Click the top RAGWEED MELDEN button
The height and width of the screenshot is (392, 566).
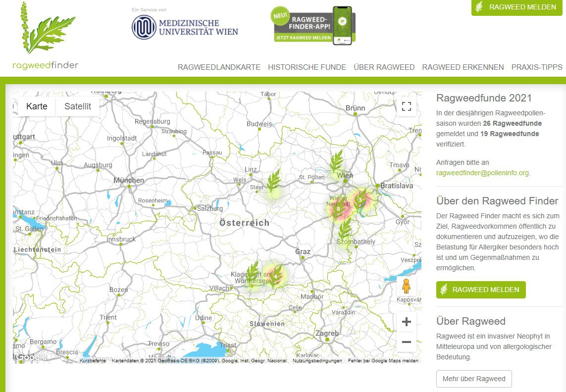pyautogui.click(x=516, y=7)
